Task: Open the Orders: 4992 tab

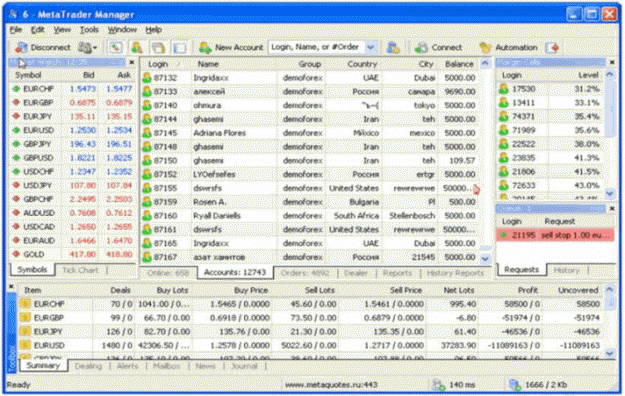Action: [x=305, y=273]
